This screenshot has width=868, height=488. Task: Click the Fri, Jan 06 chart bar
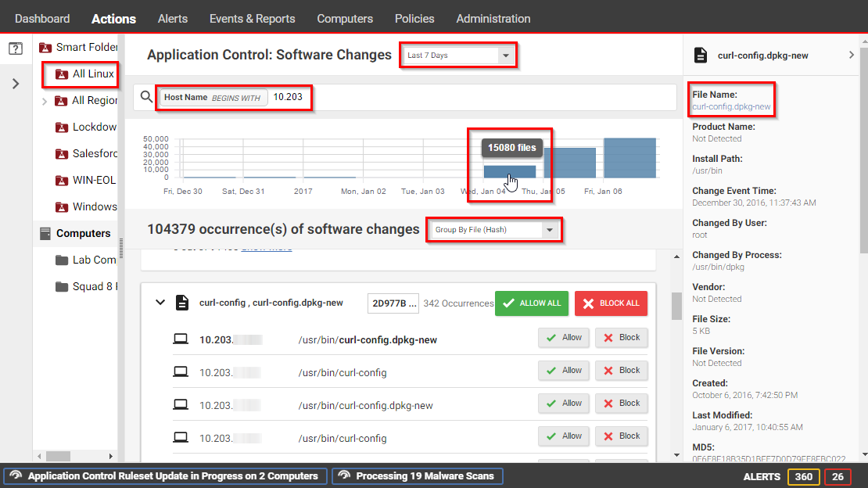[x=629, y=158]
